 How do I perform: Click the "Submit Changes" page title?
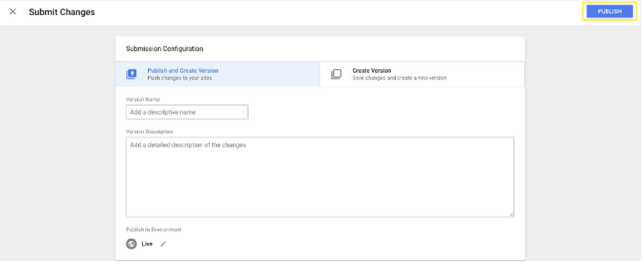62,12
